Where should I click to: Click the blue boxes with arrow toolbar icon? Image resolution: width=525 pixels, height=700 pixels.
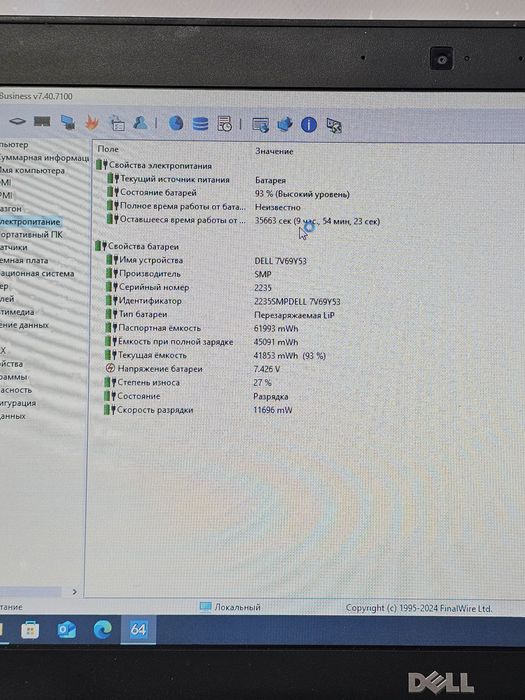tap(284, 125)
